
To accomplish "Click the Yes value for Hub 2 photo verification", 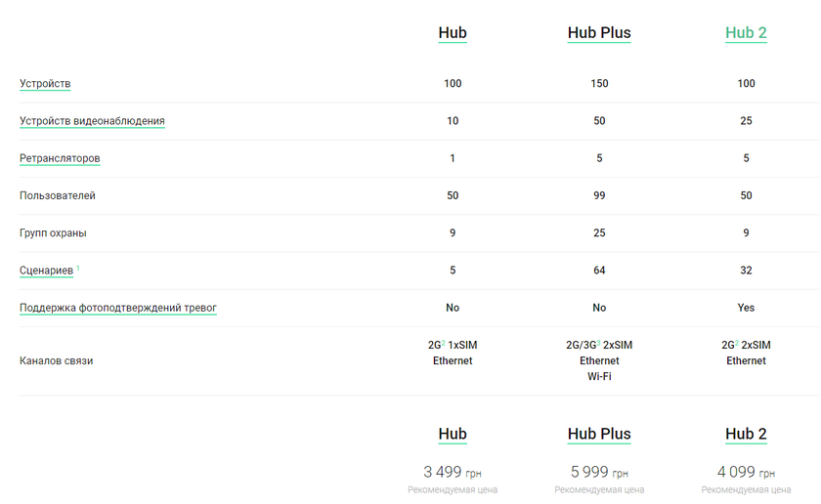I will 746,308.
